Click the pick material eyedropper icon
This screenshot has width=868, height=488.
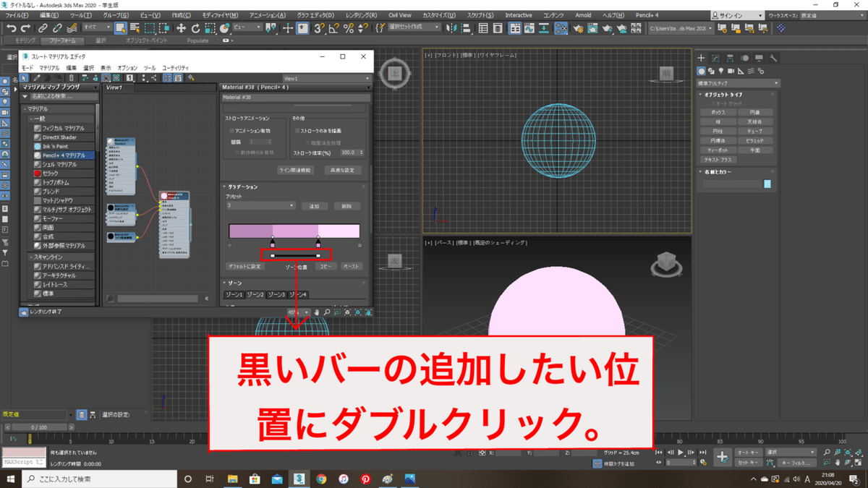(36, 78)
